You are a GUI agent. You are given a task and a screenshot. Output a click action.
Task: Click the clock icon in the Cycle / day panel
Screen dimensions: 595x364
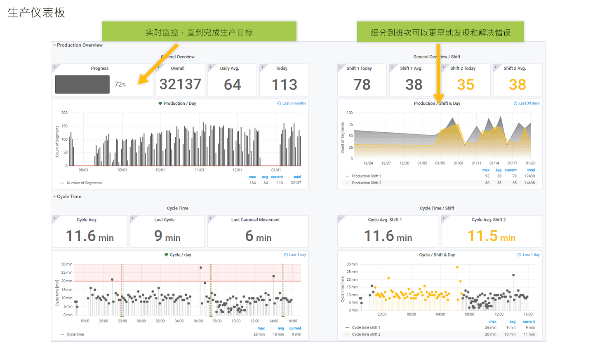point(286,255)
